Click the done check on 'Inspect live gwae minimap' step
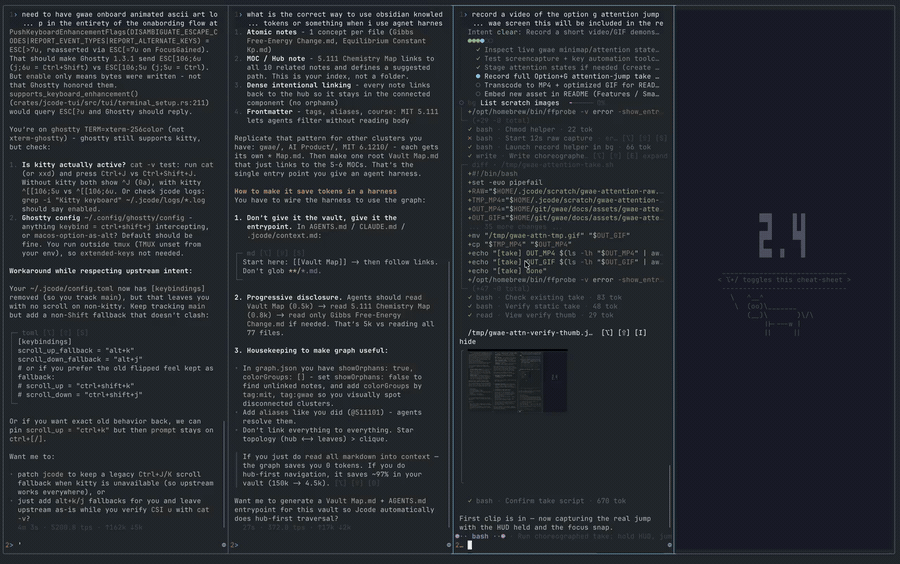This screenshot has width=900, height=564. pos(478,50)
